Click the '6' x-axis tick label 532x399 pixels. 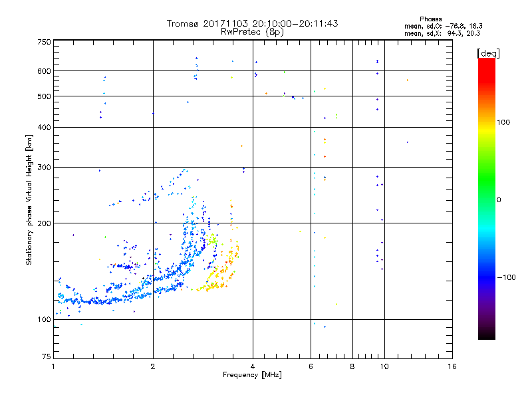pos(311,366)
